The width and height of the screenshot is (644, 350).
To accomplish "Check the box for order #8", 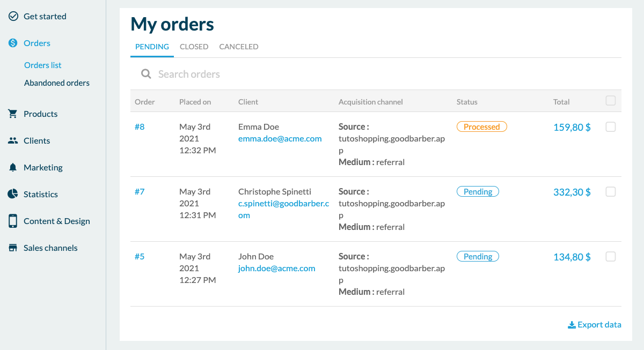I will tap(610, 127).
